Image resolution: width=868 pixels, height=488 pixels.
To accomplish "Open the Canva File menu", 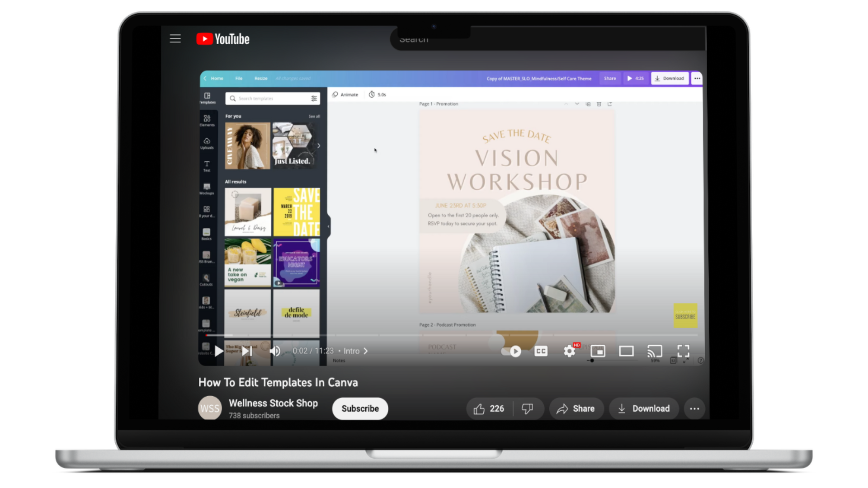I will [x=239, y=79].
